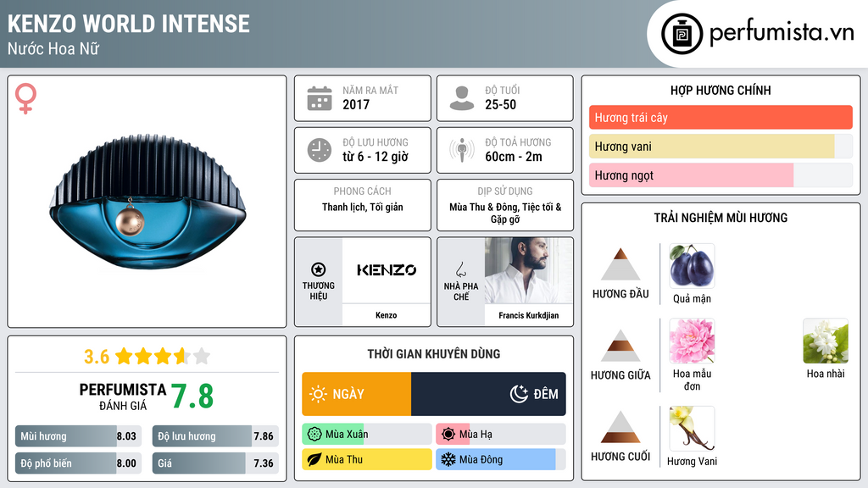
Task: Click the Hương vani accord bar
Action: pyautogui.click(x=721, y=146)
